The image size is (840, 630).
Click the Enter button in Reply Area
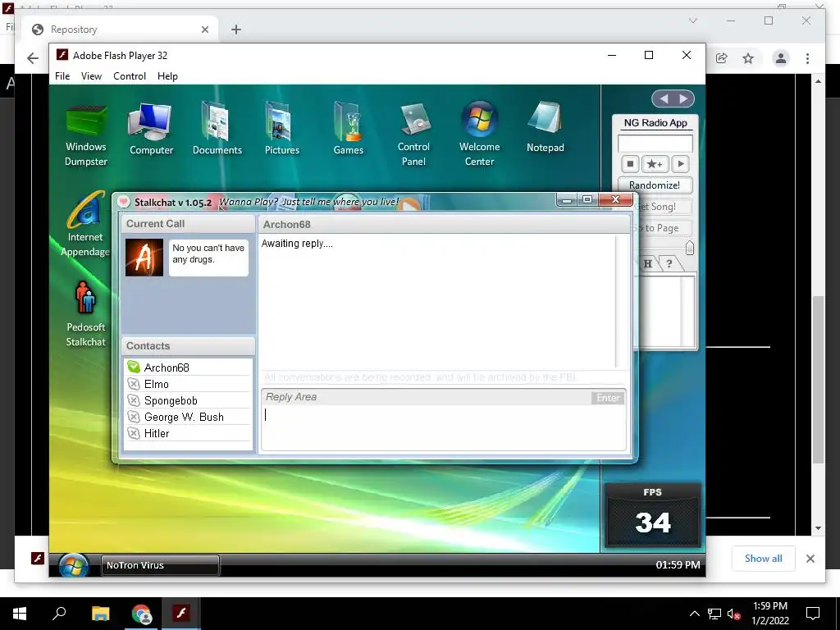click(x=608, y=398)
